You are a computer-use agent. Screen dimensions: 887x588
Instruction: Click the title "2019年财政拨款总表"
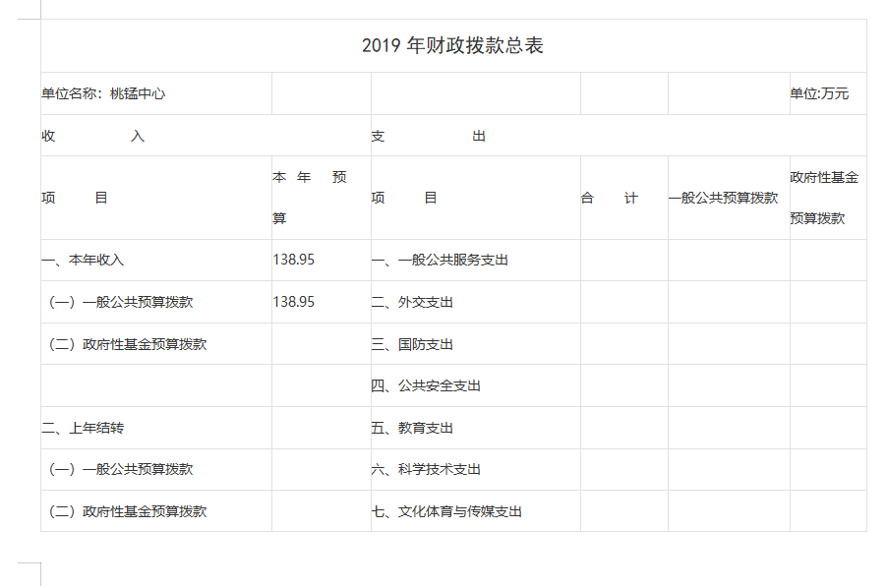pos(452,46)
